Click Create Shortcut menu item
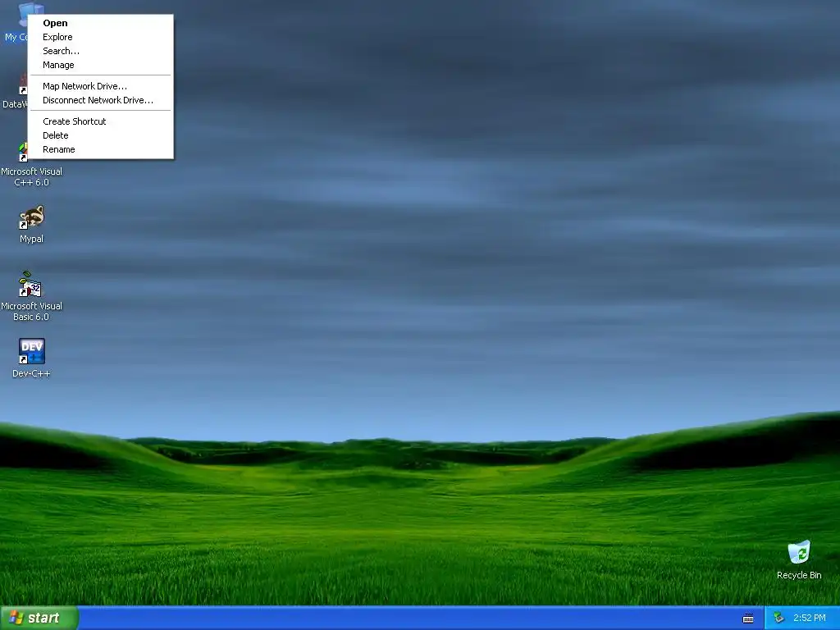 [100, 121]
